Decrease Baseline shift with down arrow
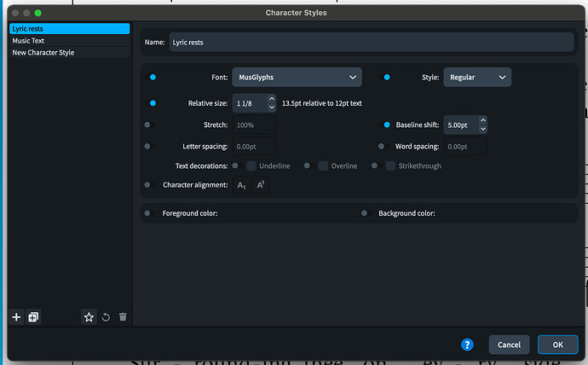The height and width of the screenshot is (365, 588). (483, 129)
